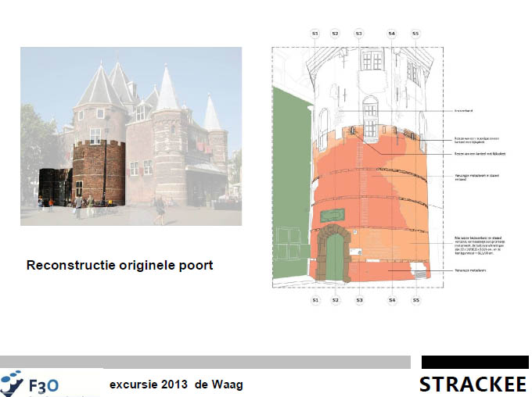Click the 'excursie 2013 de Waag' footer text
The width and height of the screenshot is (532, 397).
[x=176, y=384]
